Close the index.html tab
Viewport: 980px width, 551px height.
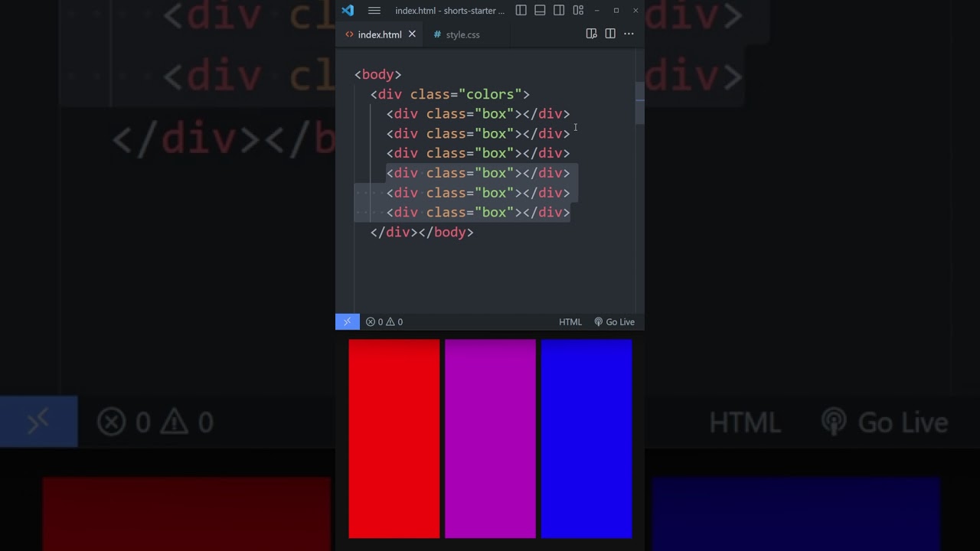(x=412, y=34)
